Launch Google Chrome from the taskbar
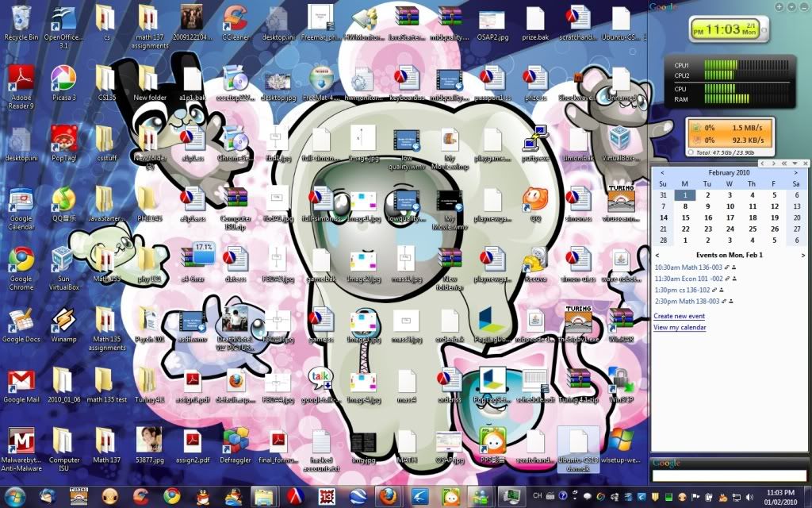812x508 pixels. pyautogui.click(x=172, y=496)
